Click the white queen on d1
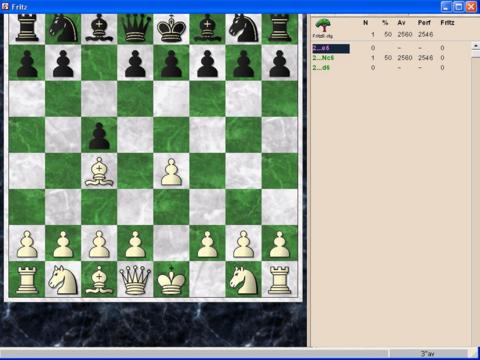480x360 pixels. [x=135, y=279]
